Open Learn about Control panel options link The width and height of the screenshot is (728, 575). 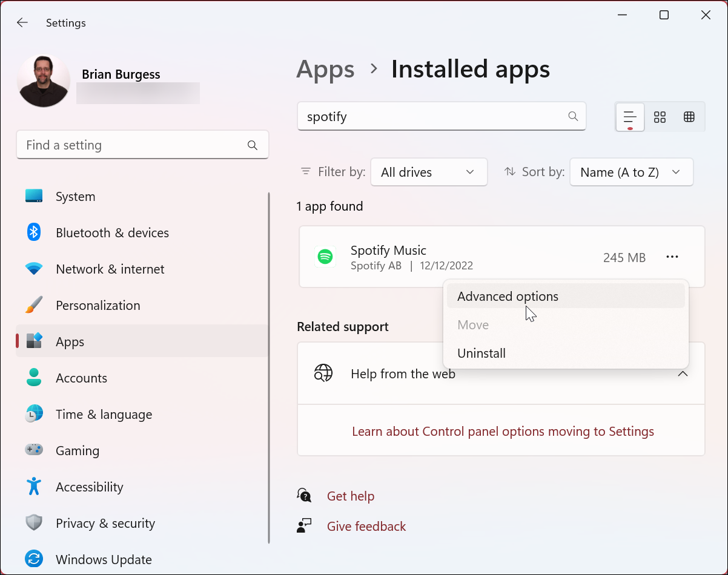coord(503,432)
